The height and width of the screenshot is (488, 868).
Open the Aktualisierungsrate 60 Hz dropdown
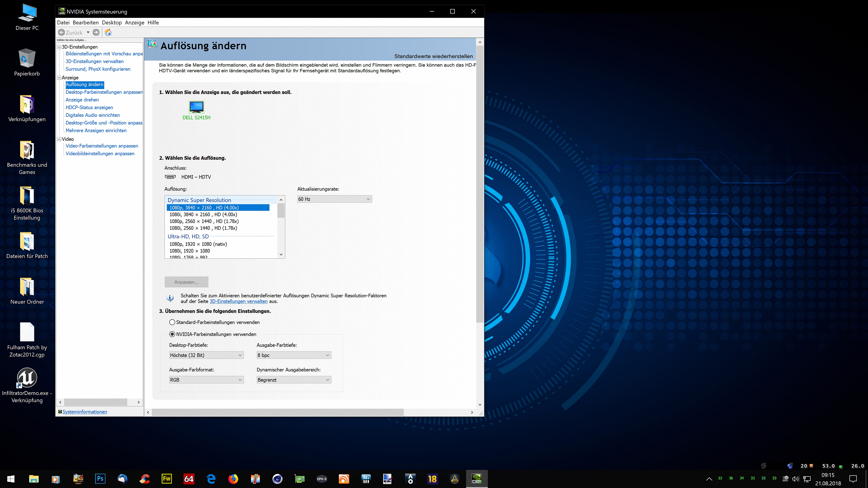pos(334,199)
